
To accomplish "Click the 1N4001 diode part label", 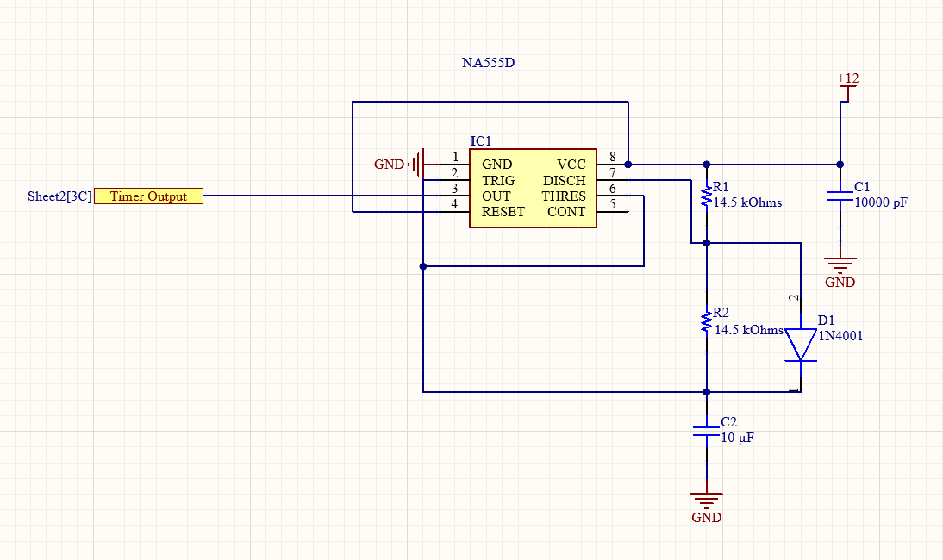I will (840, 336).
